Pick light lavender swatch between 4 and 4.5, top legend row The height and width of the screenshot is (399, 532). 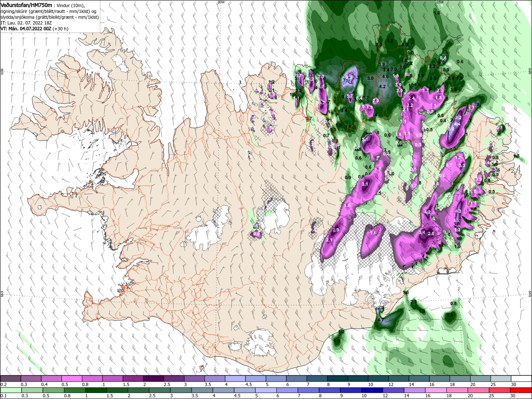[x=234, y=379]
